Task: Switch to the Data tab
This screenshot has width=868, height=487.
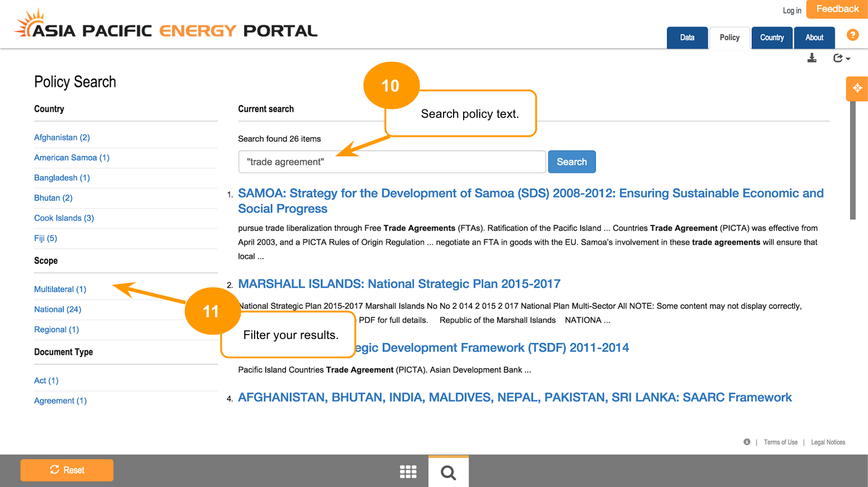Action: pyautogui.click(x=687, y=37)
